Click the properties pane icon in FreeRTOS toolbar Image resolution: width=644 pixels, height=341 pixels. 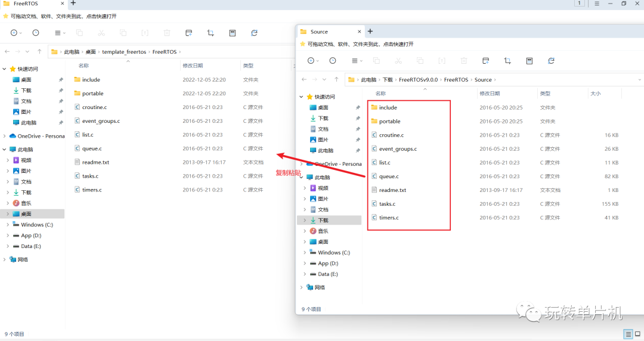pos(233,33)
